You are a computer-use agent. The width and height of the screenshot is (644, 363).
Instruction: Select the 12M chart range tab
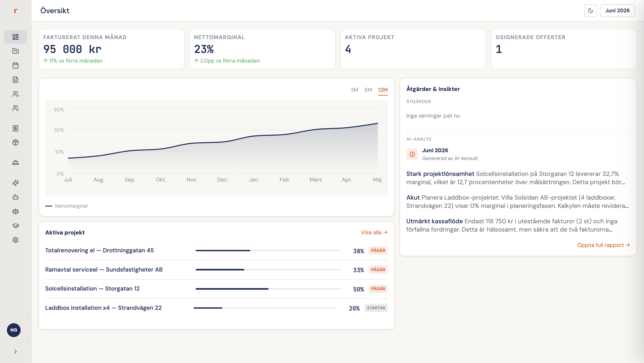tap(383, 90)
